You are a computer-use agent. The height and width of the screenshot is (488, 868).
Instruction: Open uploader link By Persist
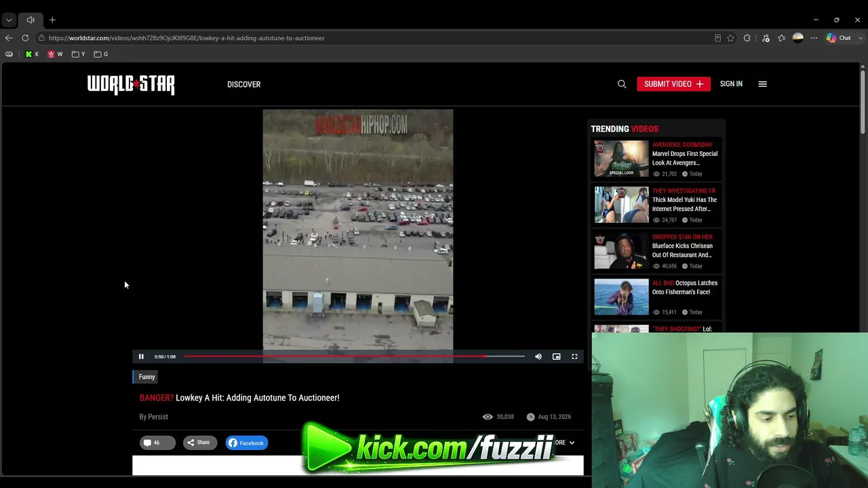[153, 417]
